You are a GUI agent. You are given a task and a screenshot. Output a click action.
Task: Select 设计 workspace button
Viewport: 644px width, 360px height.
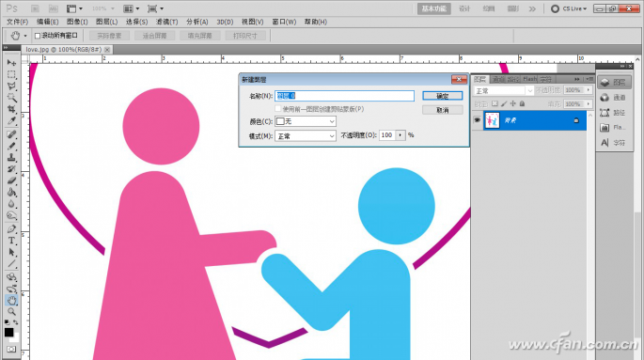464,8
